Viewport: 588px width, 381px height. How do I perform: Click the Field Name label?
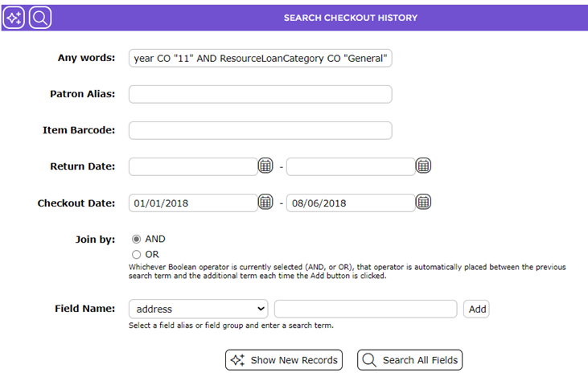pyautogui.click(x=84, y=309)
